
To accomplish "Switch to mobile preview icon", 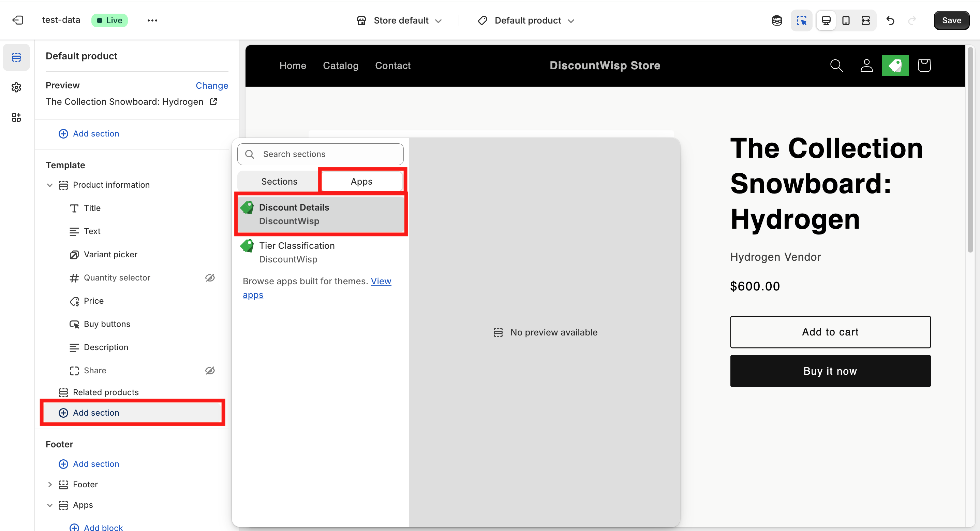I will coord(846,20).
